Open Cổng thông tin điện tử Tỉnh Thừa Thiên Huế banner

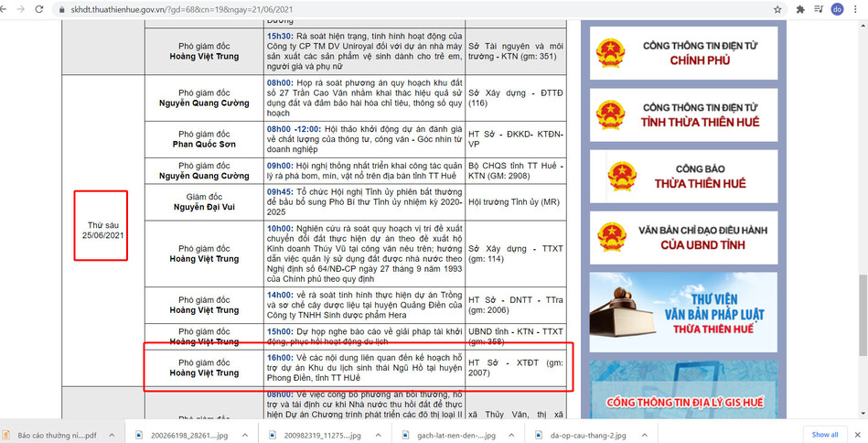tap(683, 114)
